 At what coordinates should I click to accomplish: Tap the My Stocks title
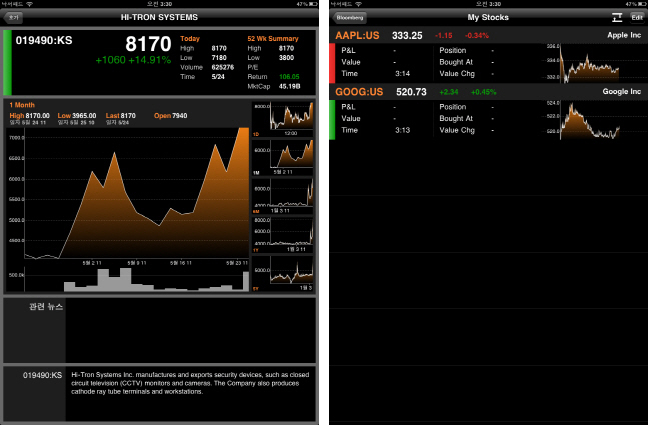pos(488,17)
